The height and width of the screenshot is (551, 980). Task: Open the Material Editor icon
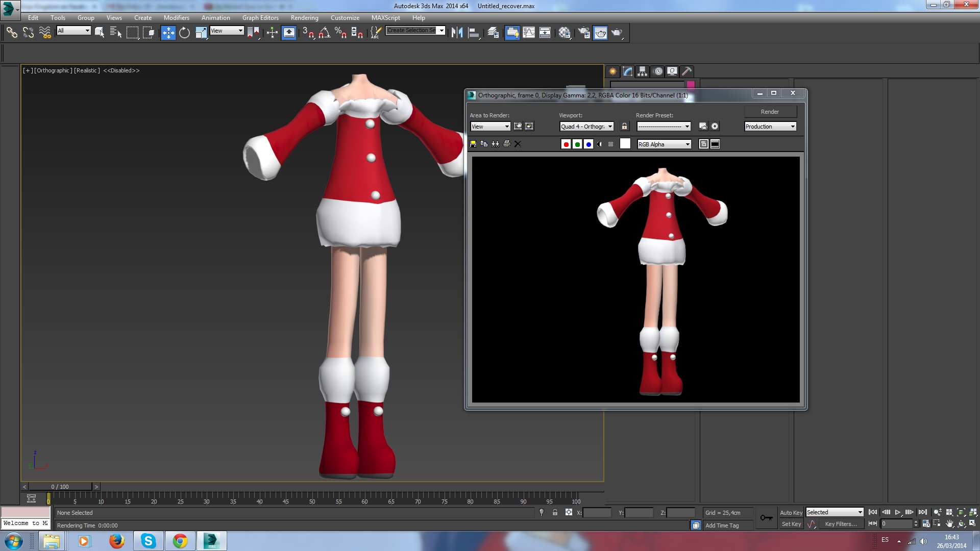[x=564, y=33]
